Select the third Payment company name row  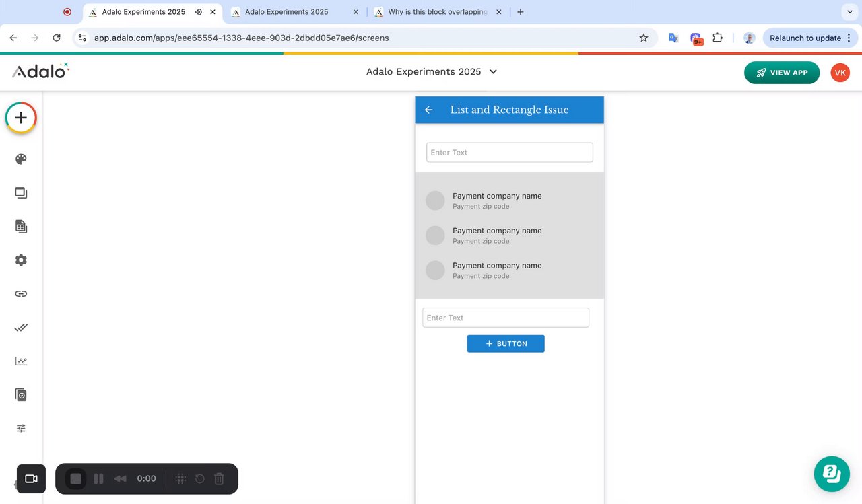[510, 271]
